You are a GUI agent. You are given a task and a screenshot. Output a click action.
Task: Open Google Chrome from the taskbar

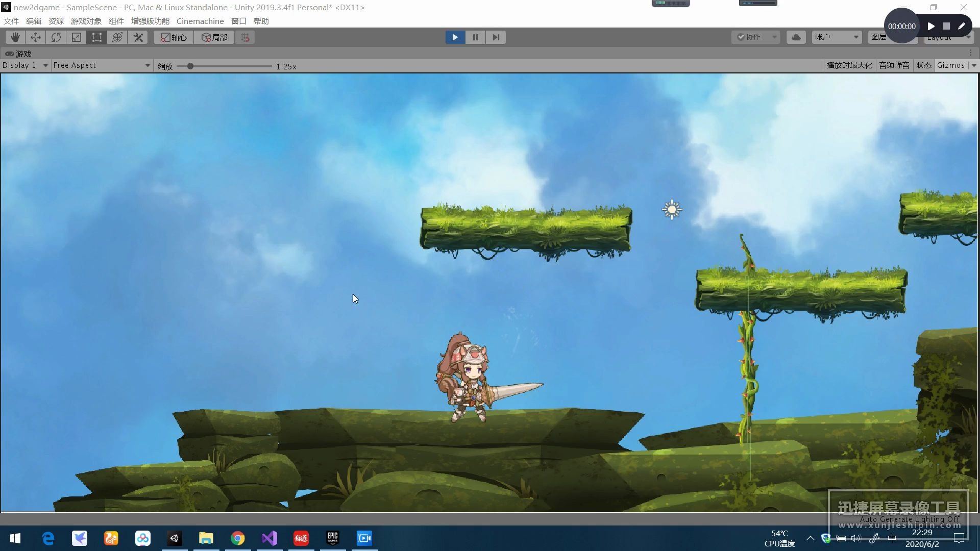(x=238, y=538)
